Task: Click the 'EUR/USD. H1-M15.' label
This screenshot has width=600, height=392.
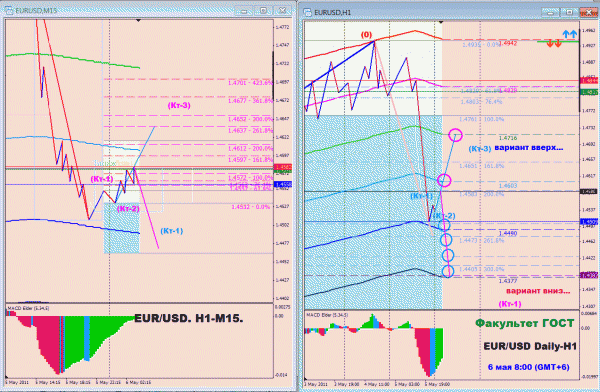Action: [188, 318]
